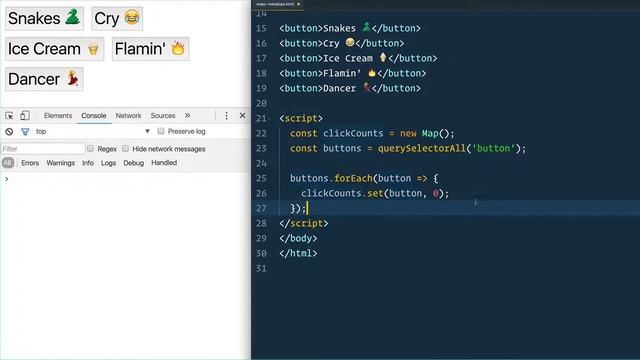Enable the Preserve log checkbox
The height and width of the screenshot is (360, 640).
[x=161, y=131]
